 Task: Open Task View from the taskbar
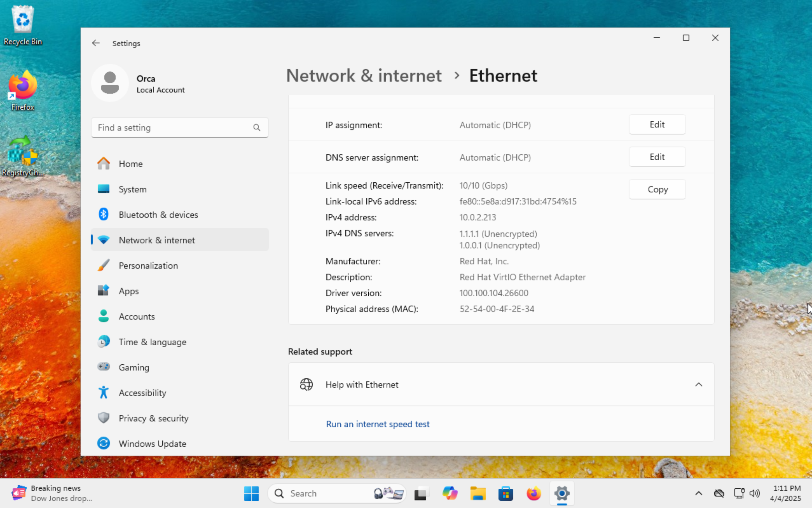coord(421,493)
